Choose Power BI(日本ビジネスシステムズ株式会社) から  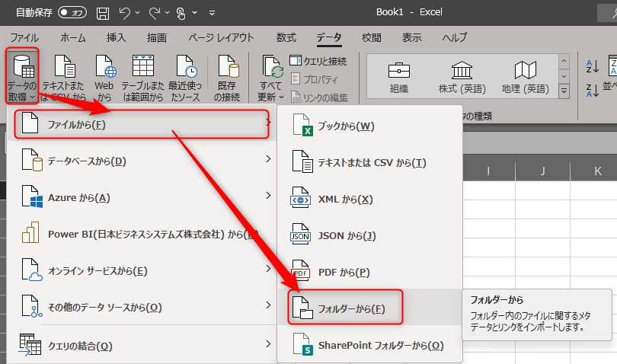coord(142,234)
